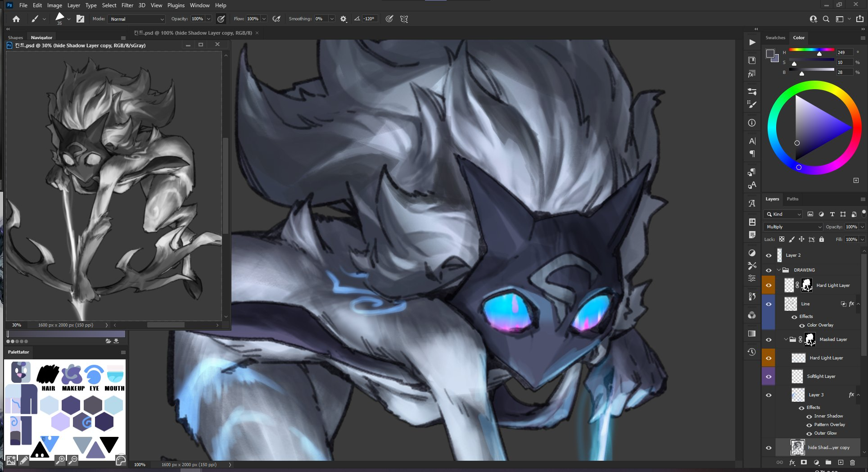
Task: Open symmetry paint options butterfly icon
Action: click(404, 19)
